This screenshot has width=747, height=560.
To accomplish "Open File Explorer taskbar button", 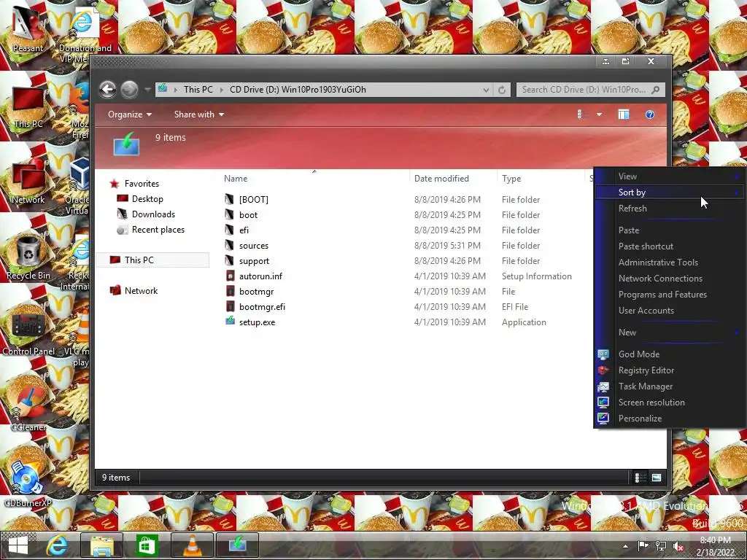I will point(102,545).
